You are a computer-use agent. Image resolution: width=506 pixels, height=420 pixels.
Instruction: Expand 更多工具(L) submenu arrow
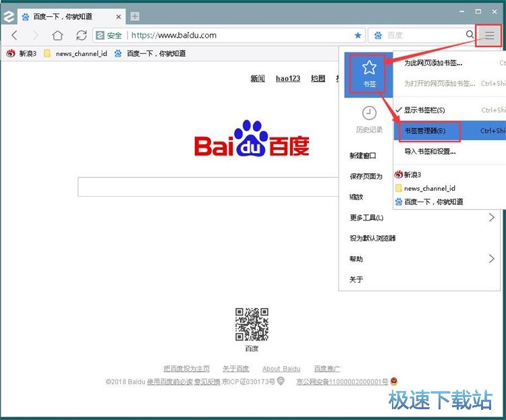(491, 218)
